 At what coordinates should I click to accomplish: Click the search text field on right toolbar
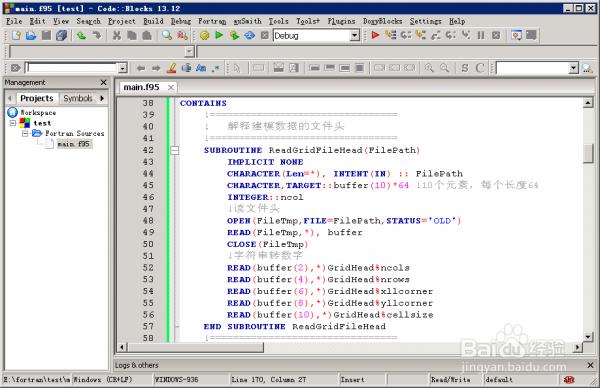point(532,68)
